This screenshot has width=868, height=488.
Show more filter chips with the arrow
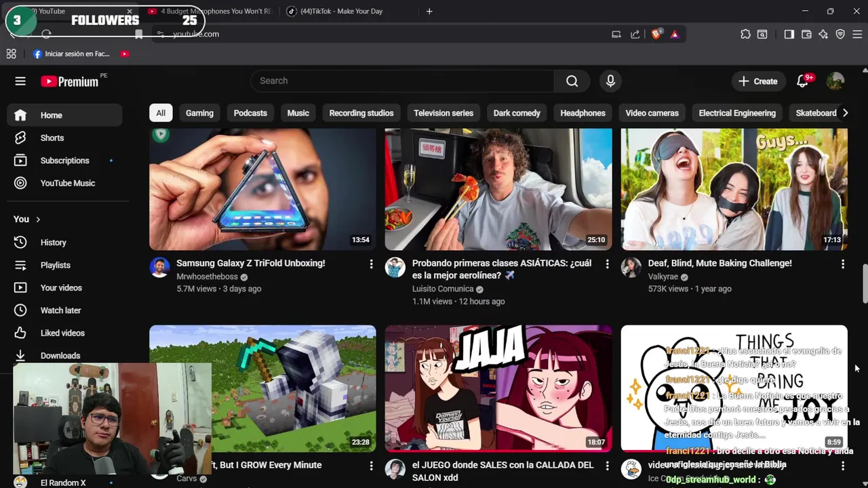(x=845, y=113)
